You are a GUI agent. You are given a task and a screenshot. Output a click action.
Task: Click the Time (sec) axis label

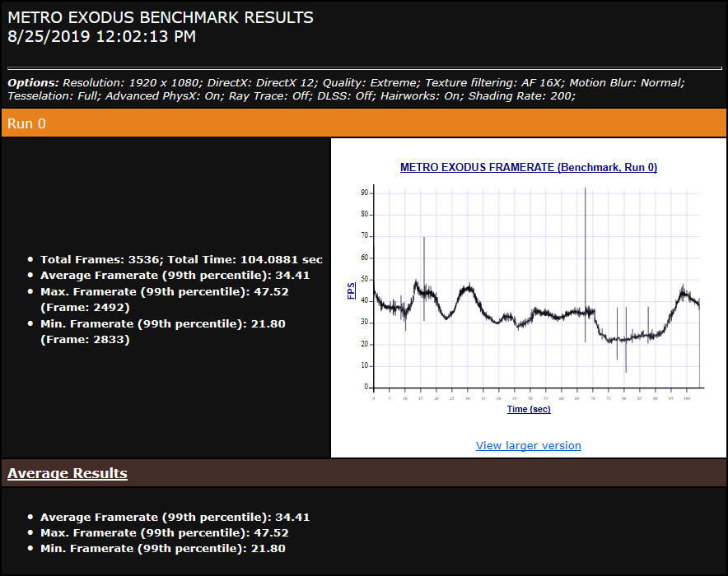pyautogui.click(x=529, y=409)
